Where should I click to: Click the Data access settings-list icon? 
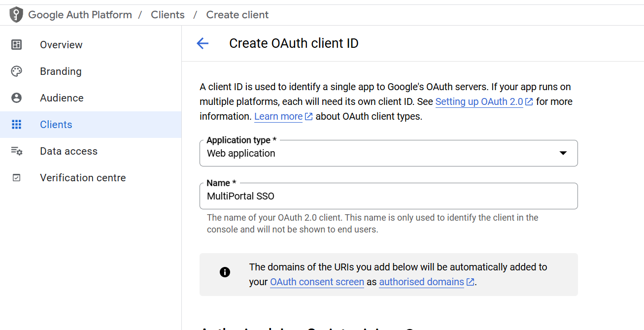pos(16,151)
